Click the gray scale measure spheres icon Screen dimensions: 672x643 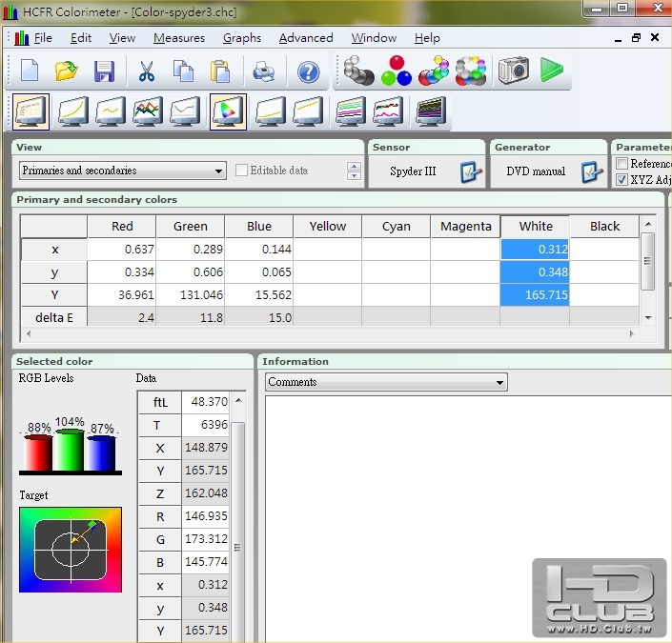[x=358, y=70]
